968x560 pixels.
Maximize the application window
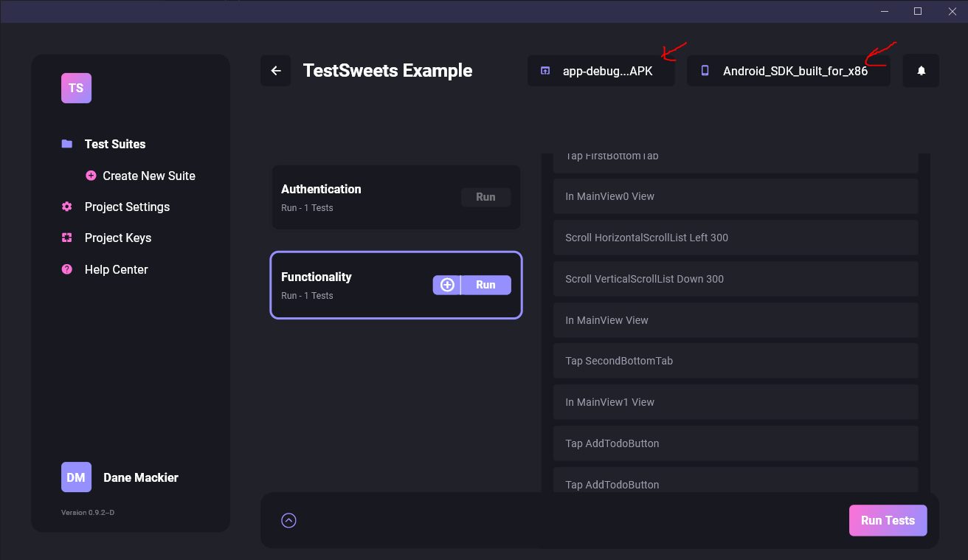click(918, 11)
